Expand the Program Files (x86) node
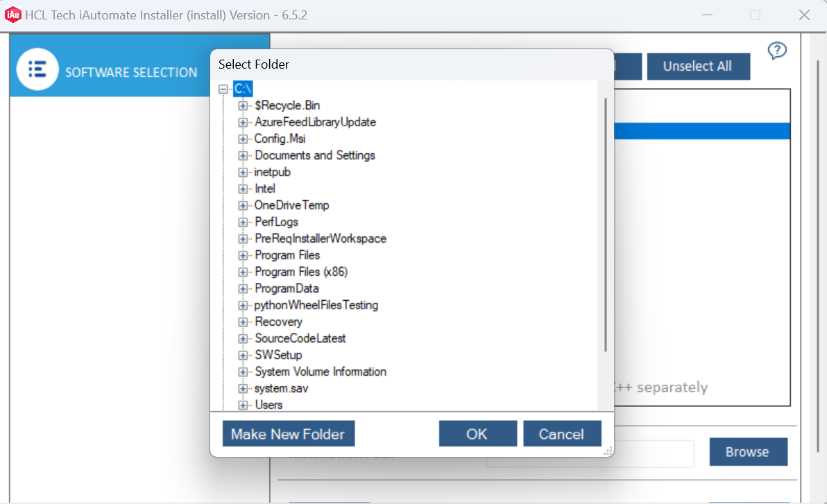The image size is (827, 504). pos(243,272)
